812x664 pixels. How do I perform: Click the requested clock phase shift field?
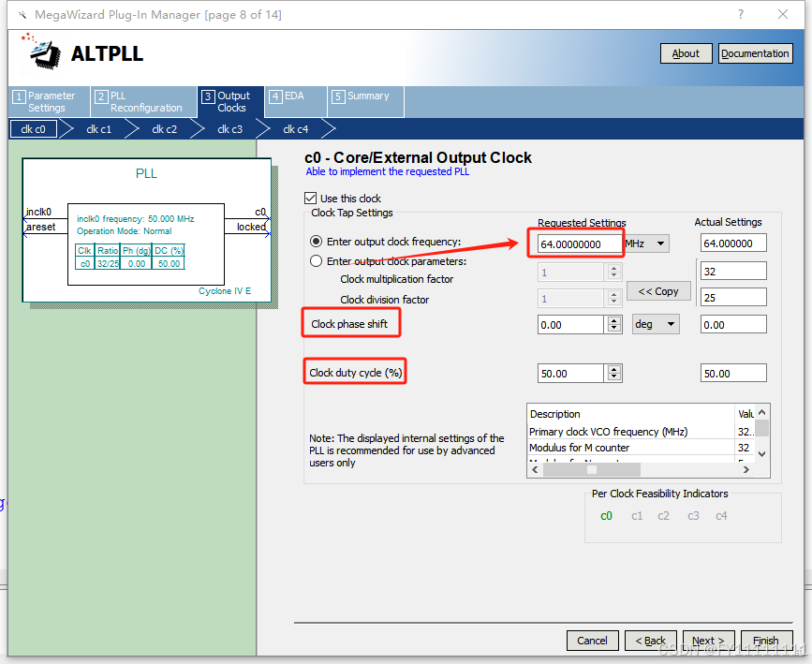pyautogui.click(x=570, y=325)
